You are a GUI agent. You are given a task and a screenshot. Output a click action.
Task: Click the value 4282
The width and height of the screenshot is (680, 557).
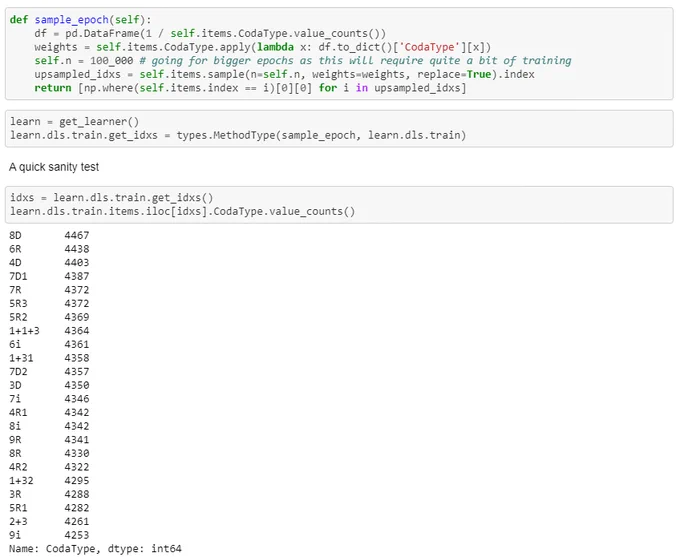point(77,508)
